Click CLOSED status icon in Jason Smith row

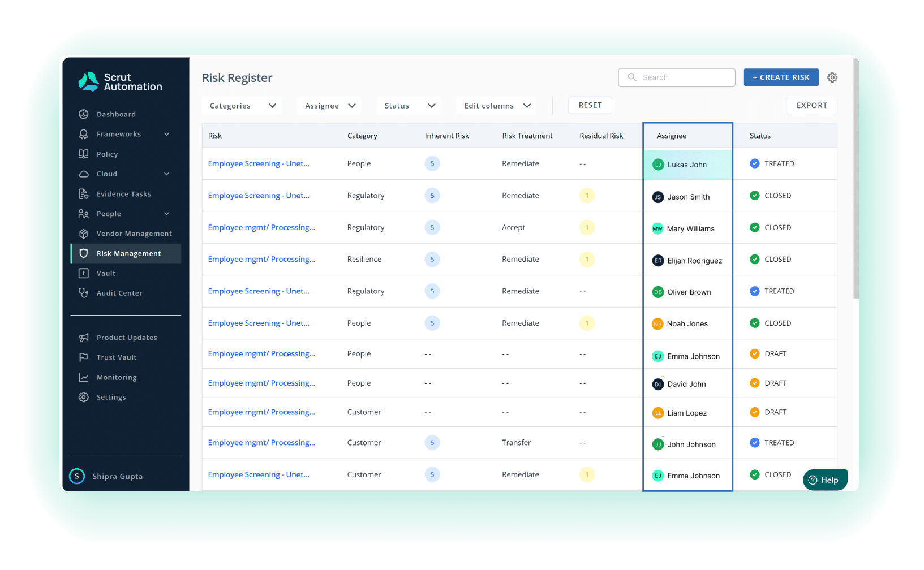click(x=755, y=195)
